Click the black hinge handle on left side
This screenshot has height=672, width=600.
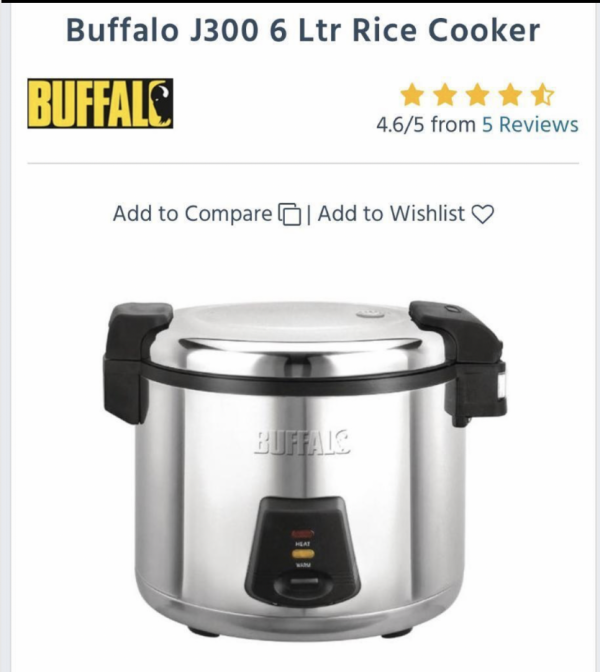tap(134, 361)
